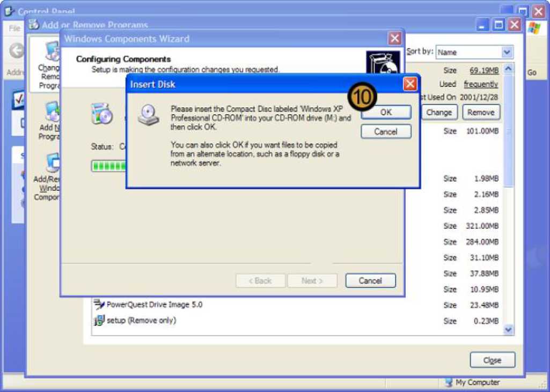Viewport: 550px width, 392px height.
Task: Click the program list scrollbar thumb
Action: click(508, 130)
